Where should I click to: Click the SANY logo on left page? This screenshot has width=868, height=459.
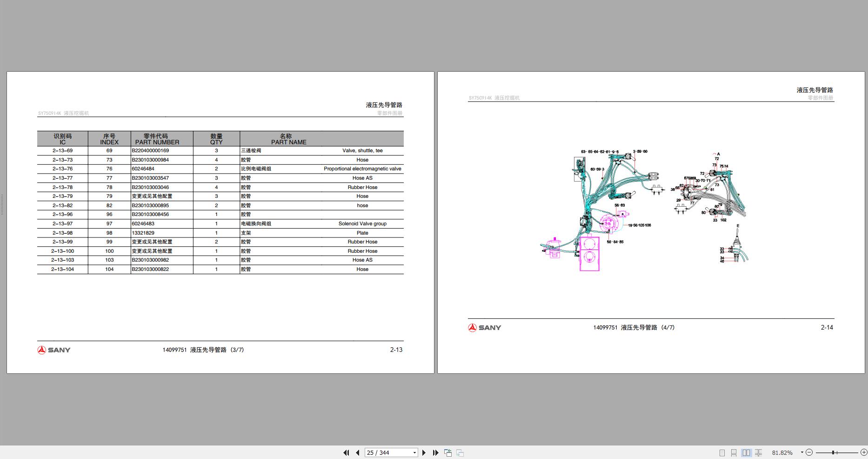54,350
